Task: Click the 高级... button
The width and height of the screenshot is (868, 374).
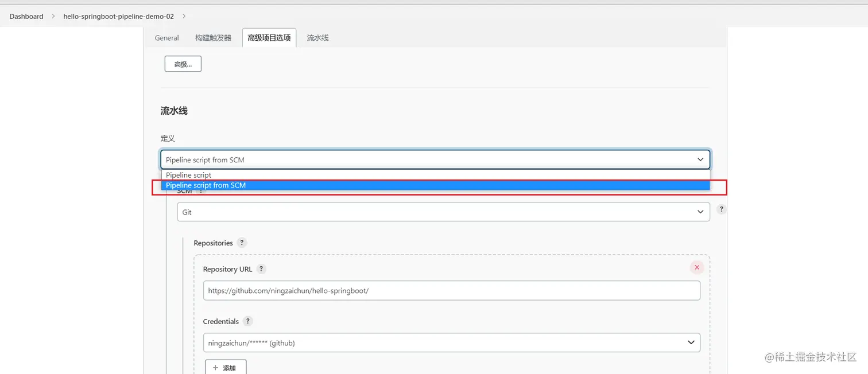Action: click(x=183, y=64)
